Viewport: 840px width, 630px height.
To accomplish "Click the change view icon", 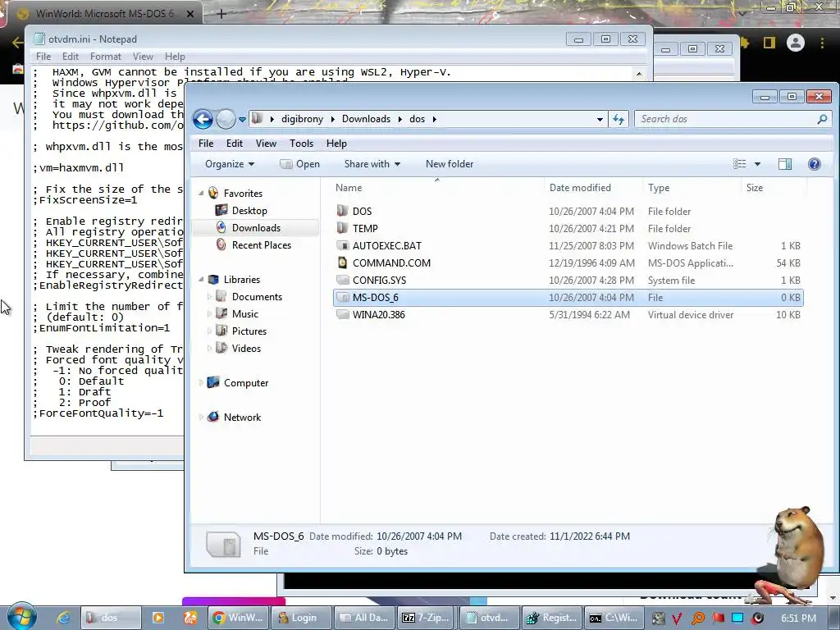I will (x=739, y=164).
